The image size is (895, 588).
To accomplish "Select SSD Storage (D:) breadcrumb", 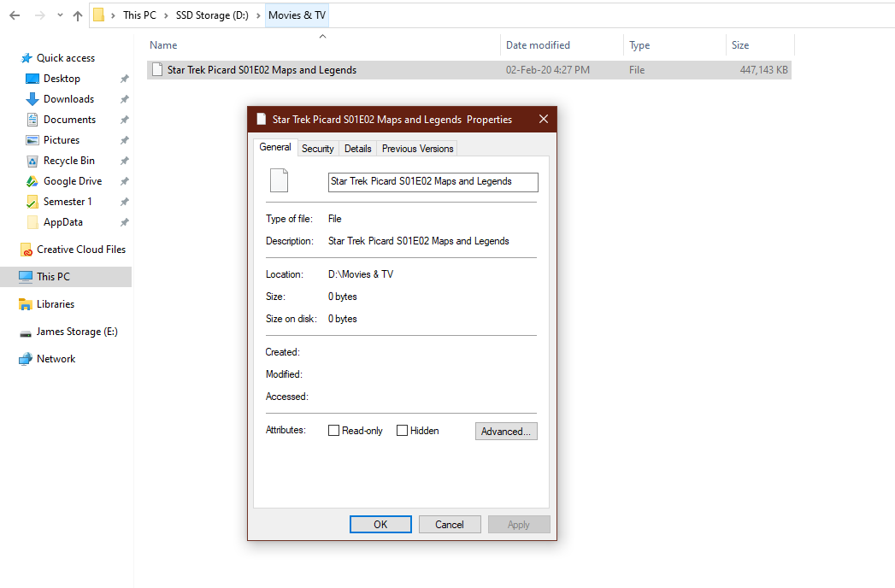I will pyautogui.click(x=212, y=15).
